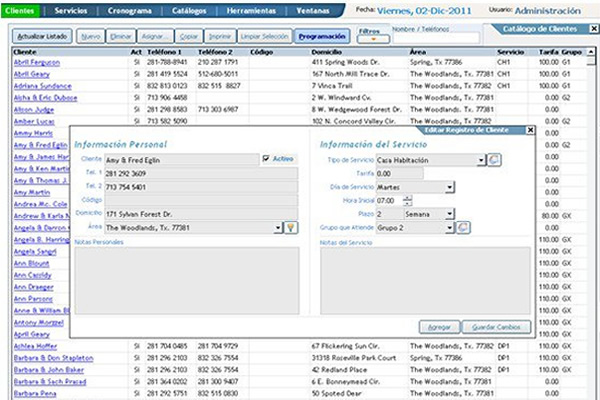The image size is (600, 400).
Task: Expand the Tipo de Servicio dropdown
Action: click(x=481, y=159)
